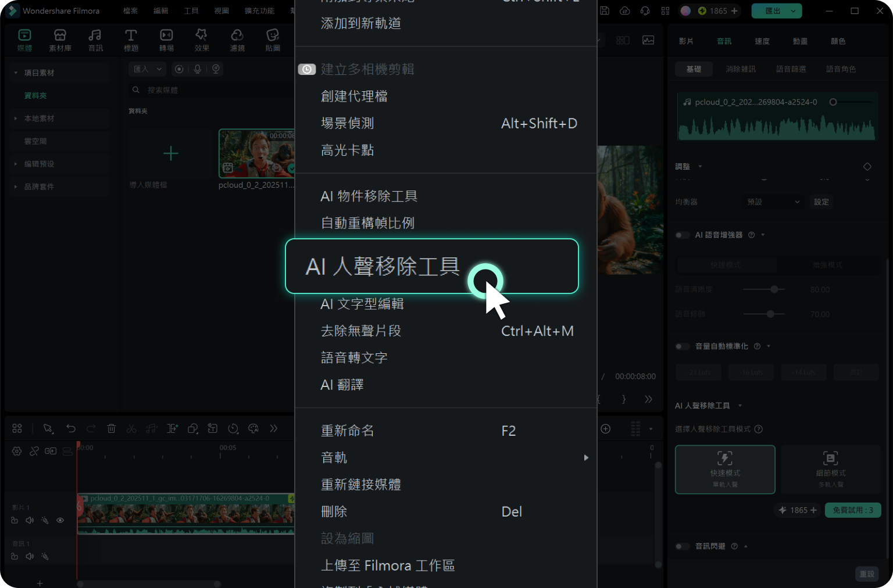Click the 重設 reset button
The image size is (893, 588).
coord(867,574)
